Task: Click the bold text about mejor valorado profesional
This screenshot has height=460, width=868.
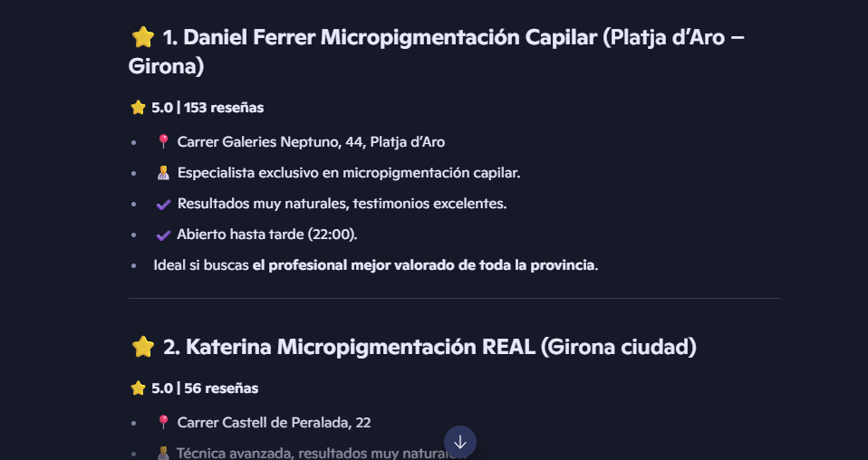Action: click(x=424, y=266)
